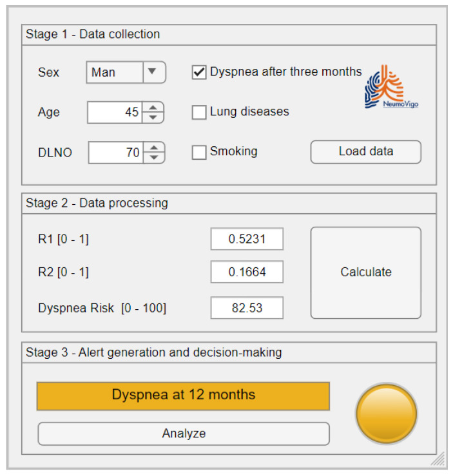Click the DLNO value field
The image size is (453, 476).
(115, 153)
